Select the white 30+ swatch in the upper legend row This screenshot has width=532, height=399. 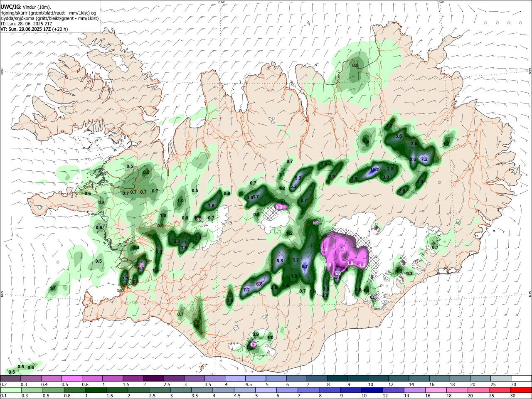coord(521,379)
